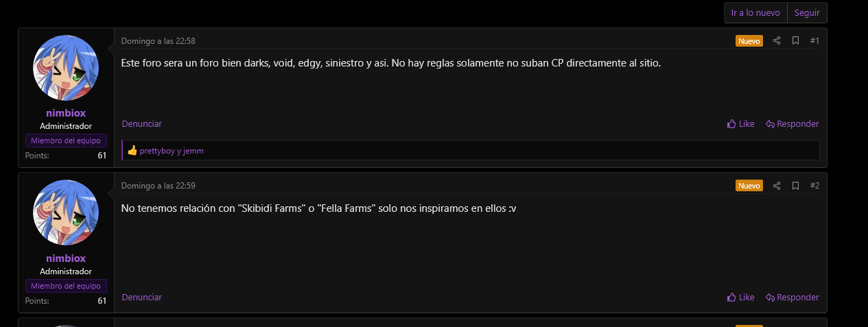Click Denunciar on the second post
Image resolution: width=868 pixels, height=327 pixels.
pos(141,298)
